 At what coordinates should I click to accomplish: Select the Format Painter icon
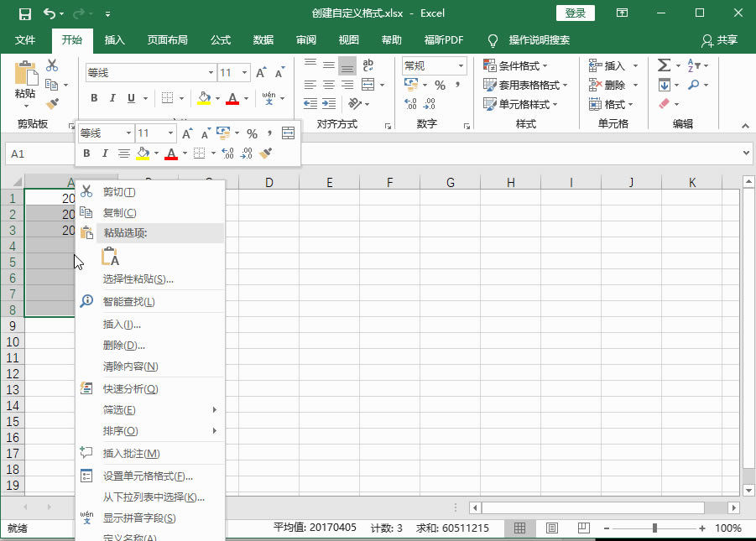(x=52, y=102)
